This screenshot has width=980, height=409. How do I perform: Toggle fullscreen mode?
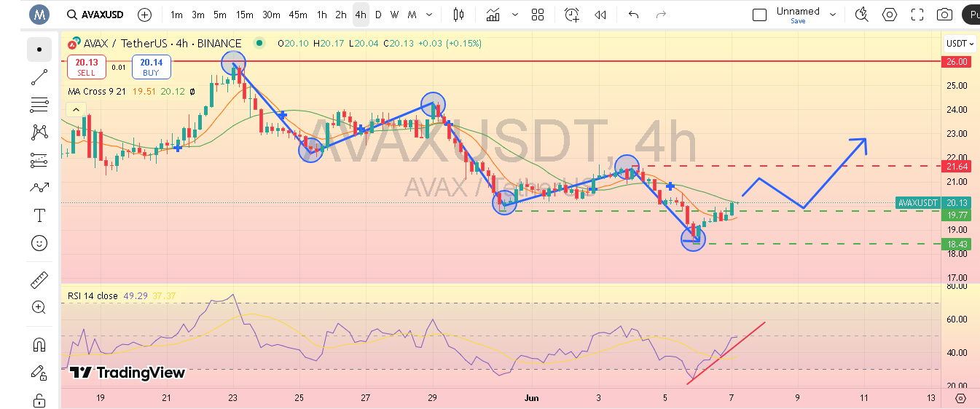[917, 15]
